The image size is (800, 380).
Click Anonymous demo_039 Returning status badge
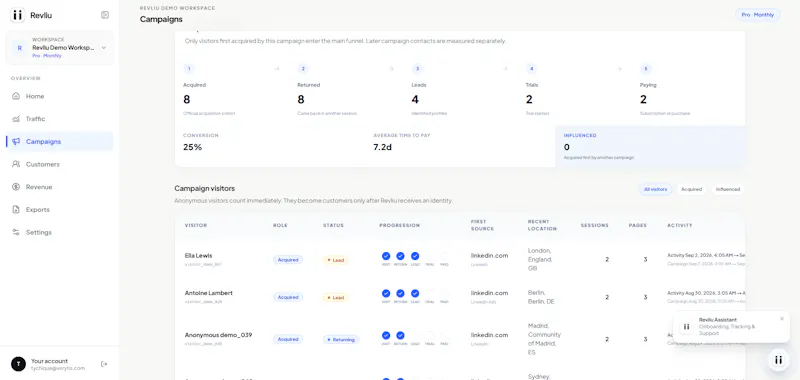pyautogui.click(x=341, y=339)
